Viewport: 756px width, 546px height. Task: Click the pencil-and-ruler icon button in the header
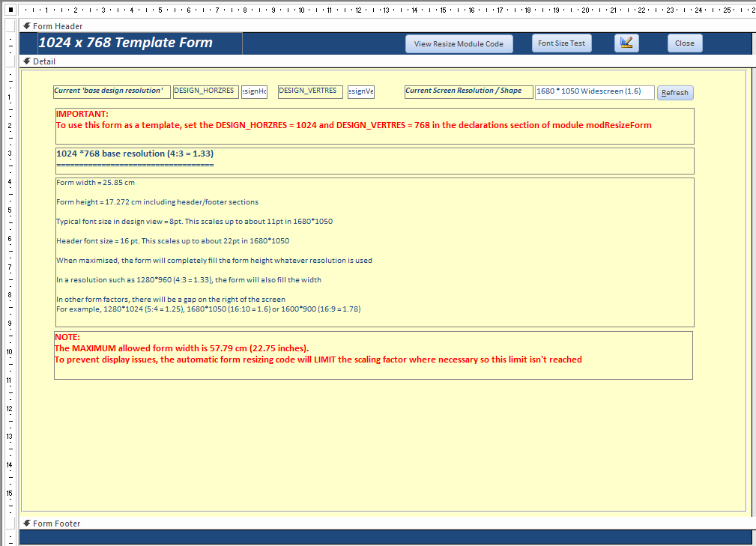pos(626,43)
